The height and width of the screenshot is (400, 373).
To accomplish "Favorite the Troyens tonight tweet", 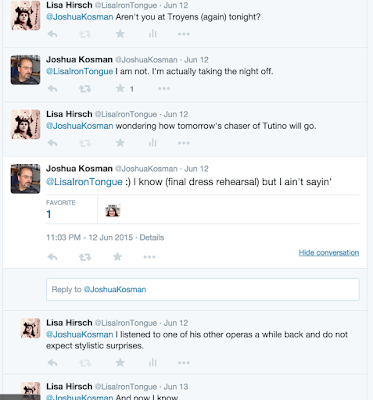I will point(120,34).
